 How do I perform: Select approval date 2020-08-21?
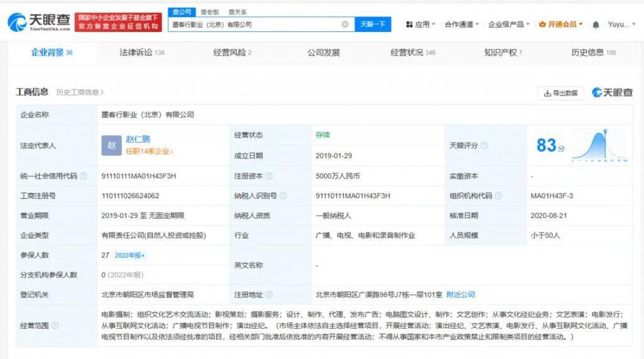tap(548, 215)
